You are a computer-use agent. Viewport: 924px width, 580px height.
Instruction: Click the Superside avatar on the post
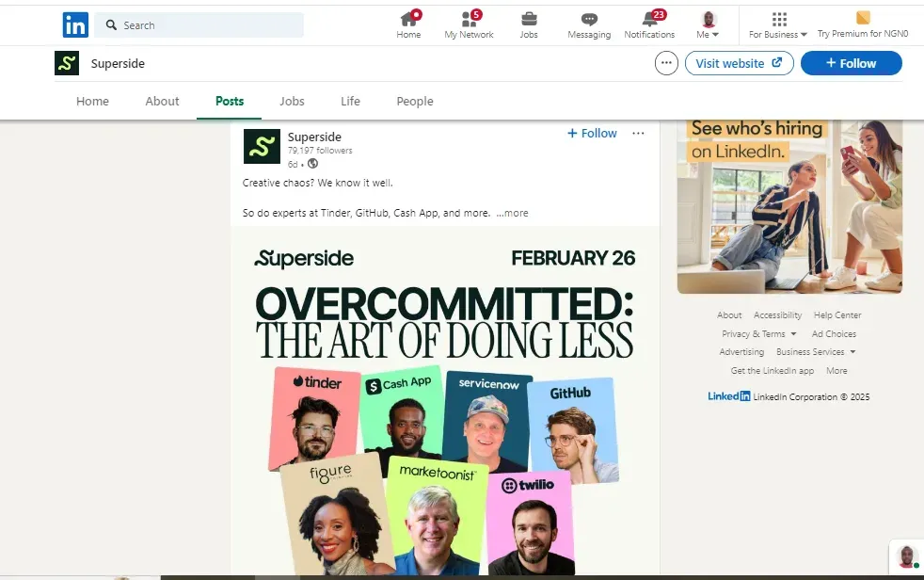(x=262, y=146)
